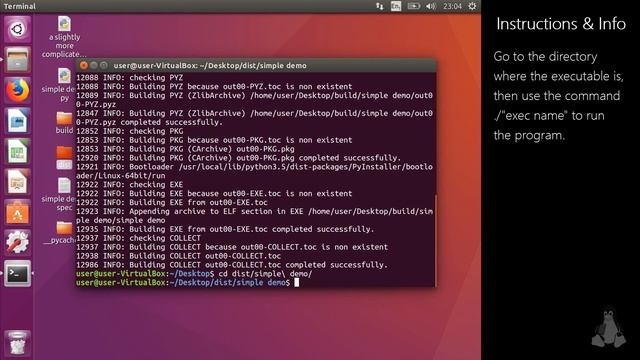Click 'cd dist/simple\ demo/' command text
This screenshot has width=640, height=360.
coord(265,274)
